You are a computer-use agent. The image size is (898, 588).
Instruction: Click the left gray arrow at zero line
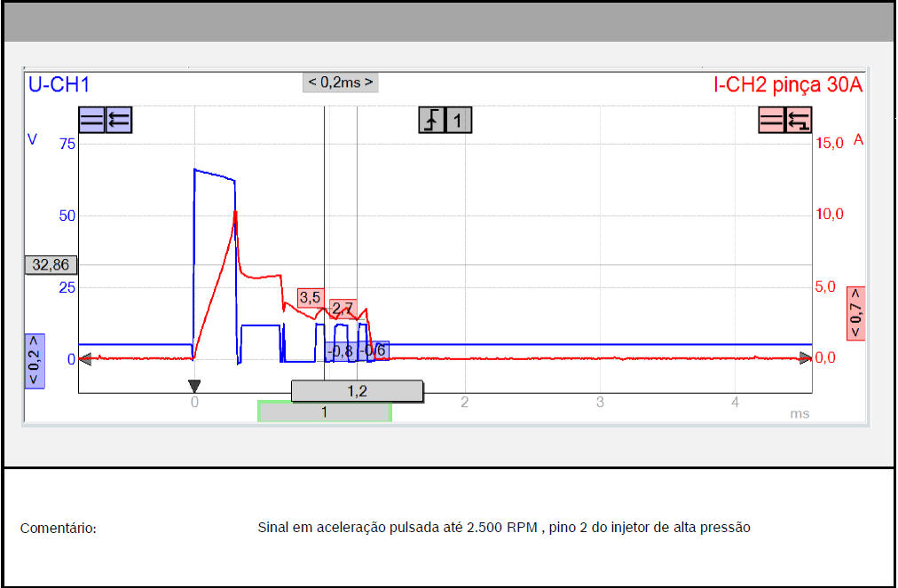(85, 359)
